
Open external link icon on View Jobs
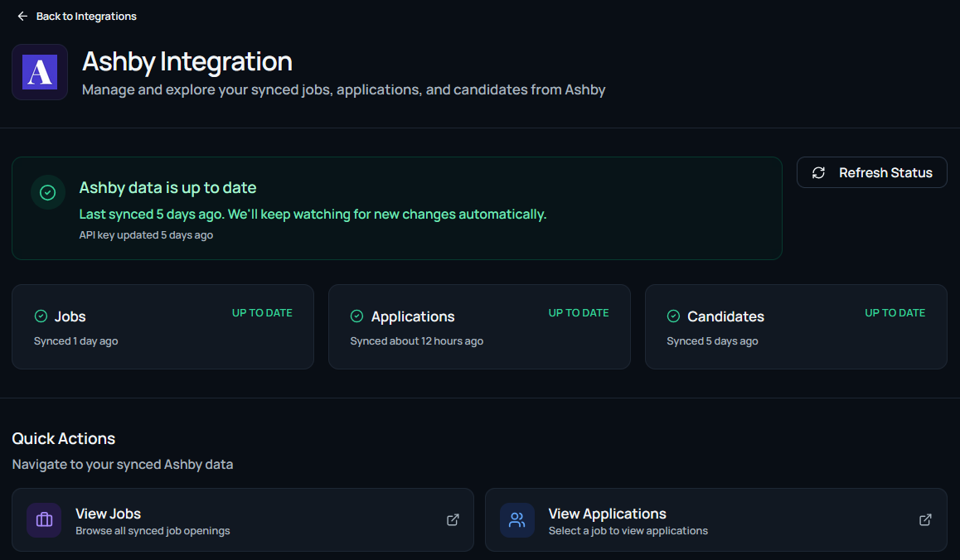[453, 520]
